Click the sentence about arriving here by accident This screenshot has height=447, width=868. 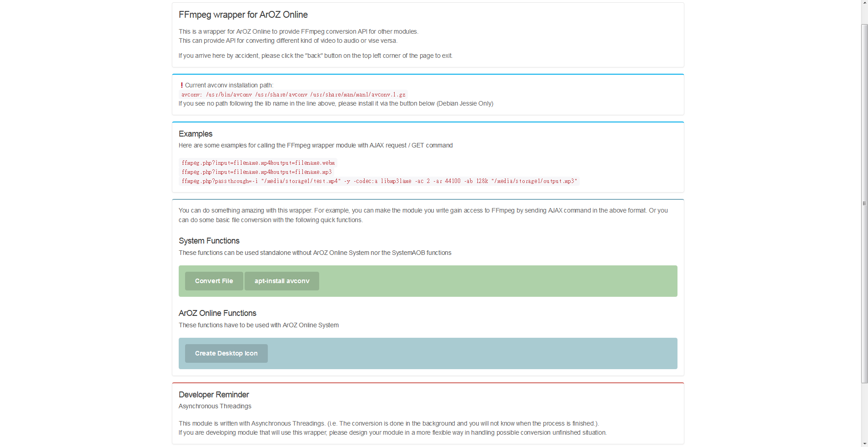(316, 56)
